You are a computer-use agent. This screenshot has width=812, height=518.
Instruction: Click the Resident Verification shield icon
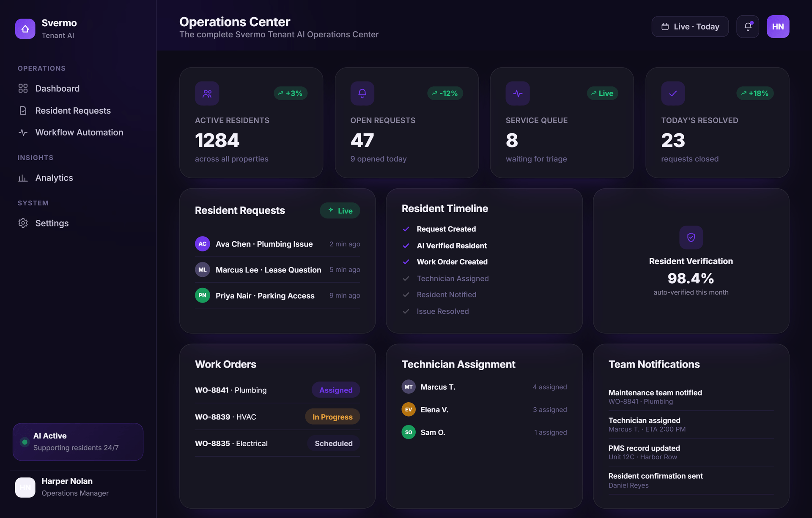[691, 237]
